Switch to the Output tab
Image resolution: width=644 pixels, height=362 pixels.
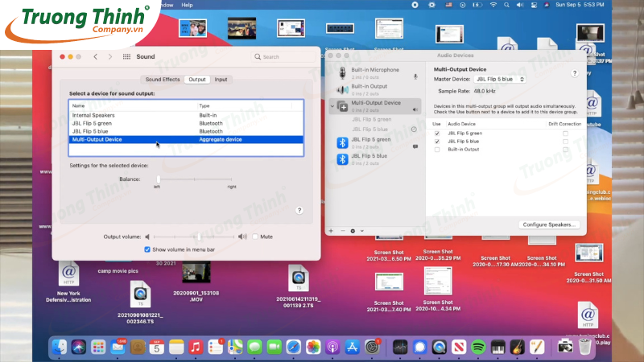point(197,79)
